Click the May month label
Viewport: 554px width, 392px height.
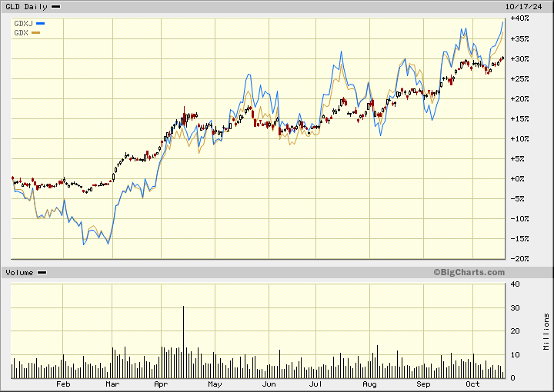point(215,384)
